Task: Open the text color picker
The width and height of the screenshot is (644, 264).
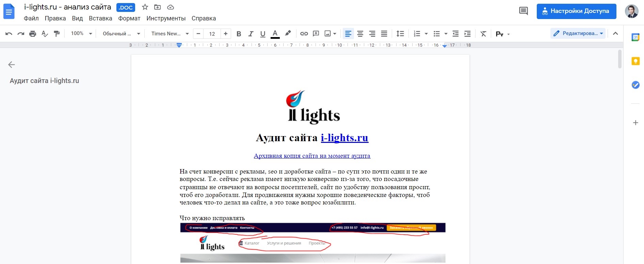Action: [x=275, y=34]
